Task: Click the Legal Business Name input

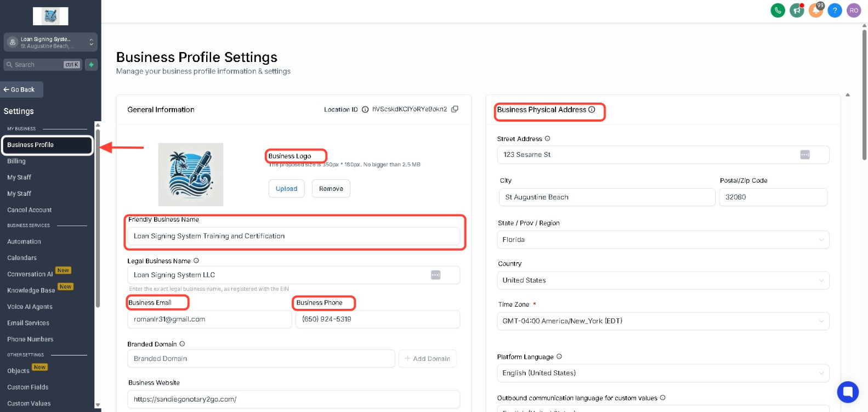Action: tap(293, 275)
